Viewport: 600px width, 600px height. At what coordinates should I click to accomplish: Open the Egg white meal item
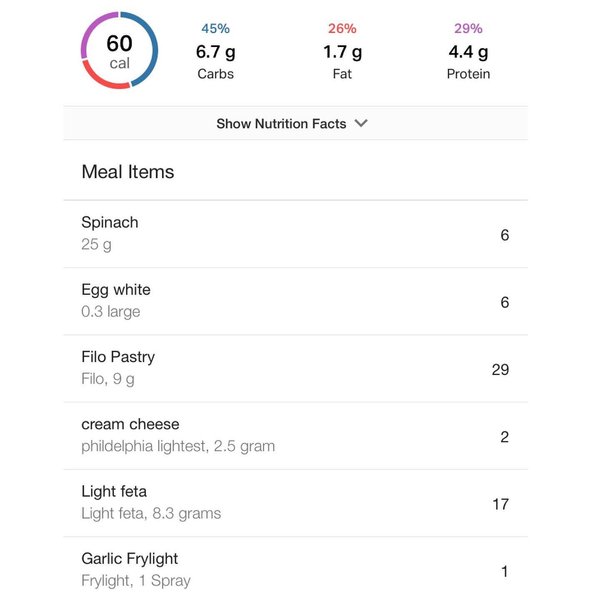point(295,301)
